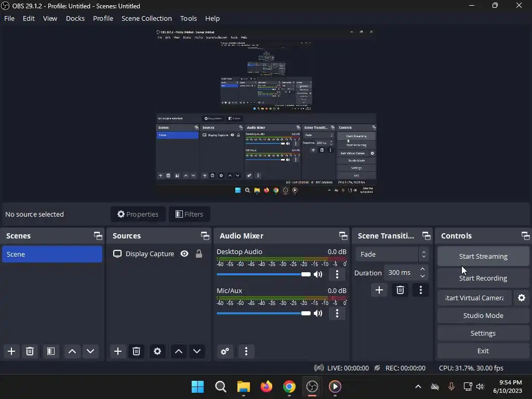Open Firefox from taskbar
The image size is (532, 399).
click(x=267, y=387)
